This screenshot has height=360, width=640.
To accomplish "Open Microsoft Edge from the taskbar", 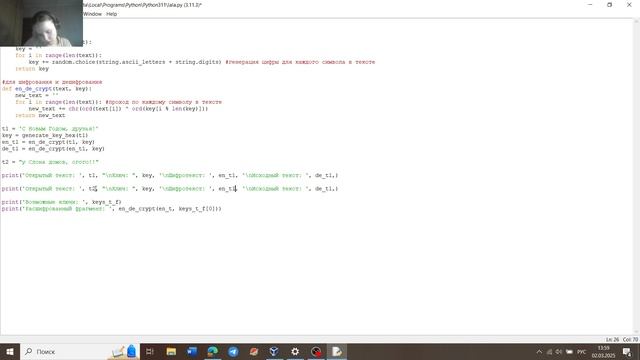I will point(213,351).
